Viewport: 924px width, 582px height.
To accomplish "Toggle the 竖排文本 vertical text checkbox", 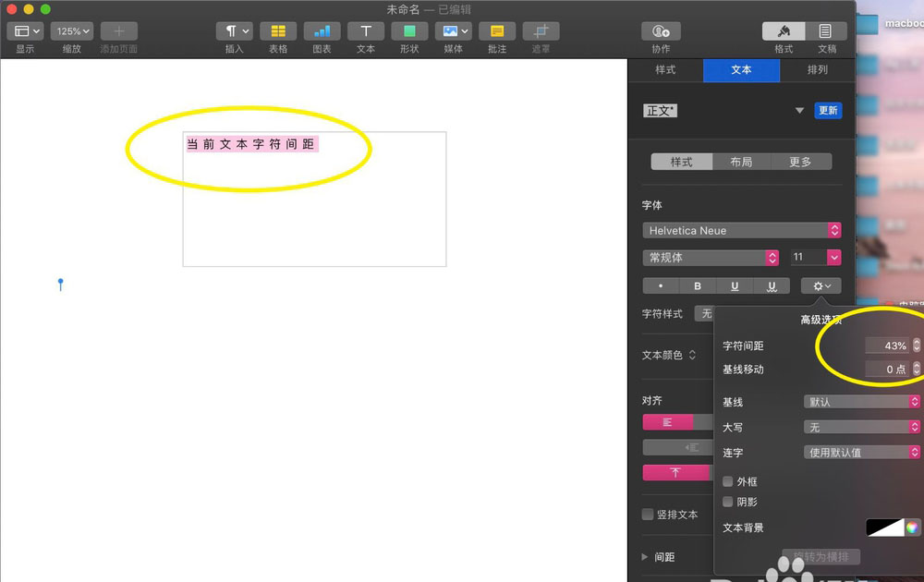I will (648, 515).
